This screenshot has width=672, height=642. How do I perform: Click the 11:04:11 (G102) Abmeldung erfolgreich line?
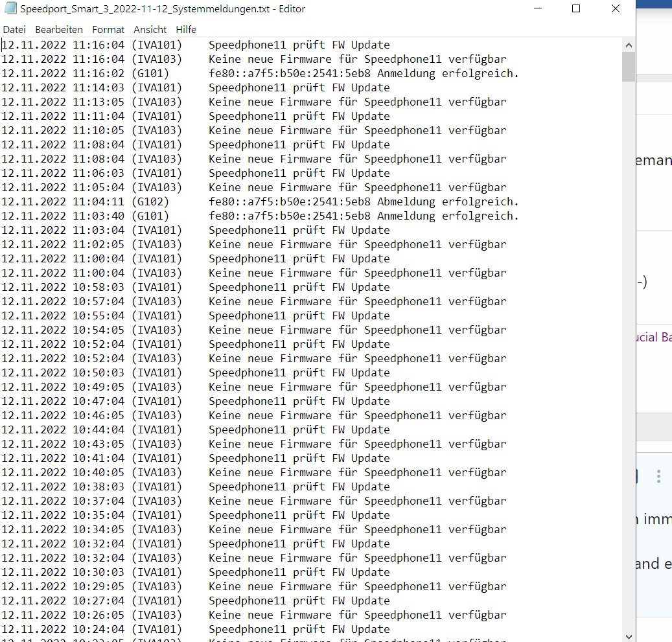point(260,201)
